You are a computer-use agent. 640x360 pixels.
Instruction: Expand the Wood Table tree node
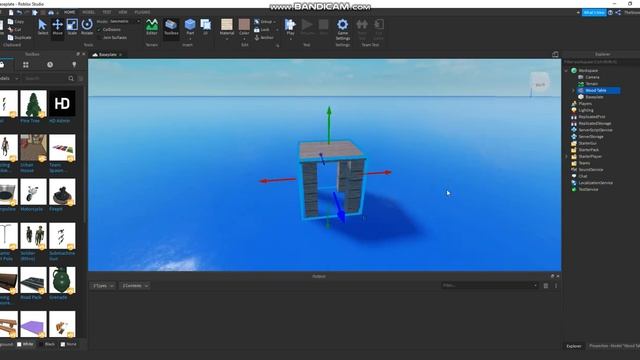(x=573, y=90)
